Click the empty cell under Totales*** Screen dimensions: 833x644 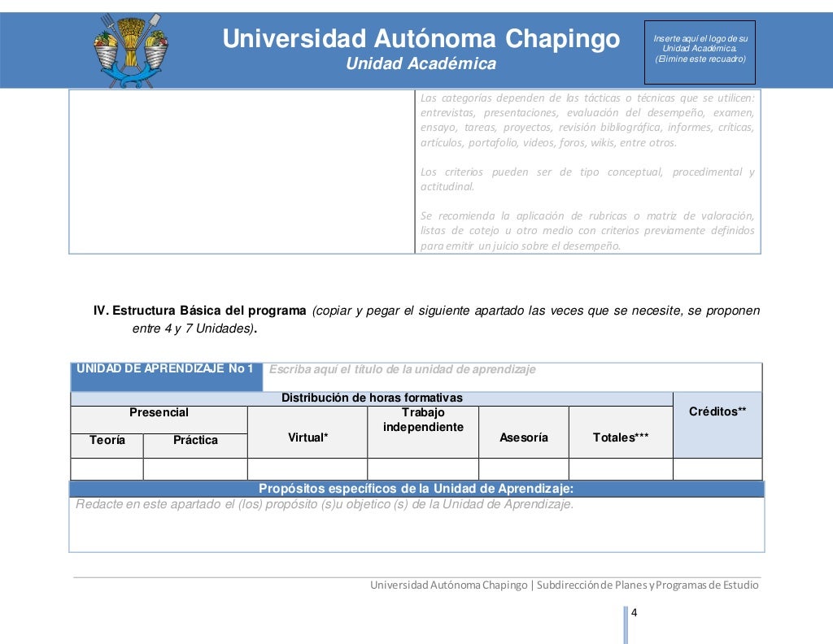point(621,469)
